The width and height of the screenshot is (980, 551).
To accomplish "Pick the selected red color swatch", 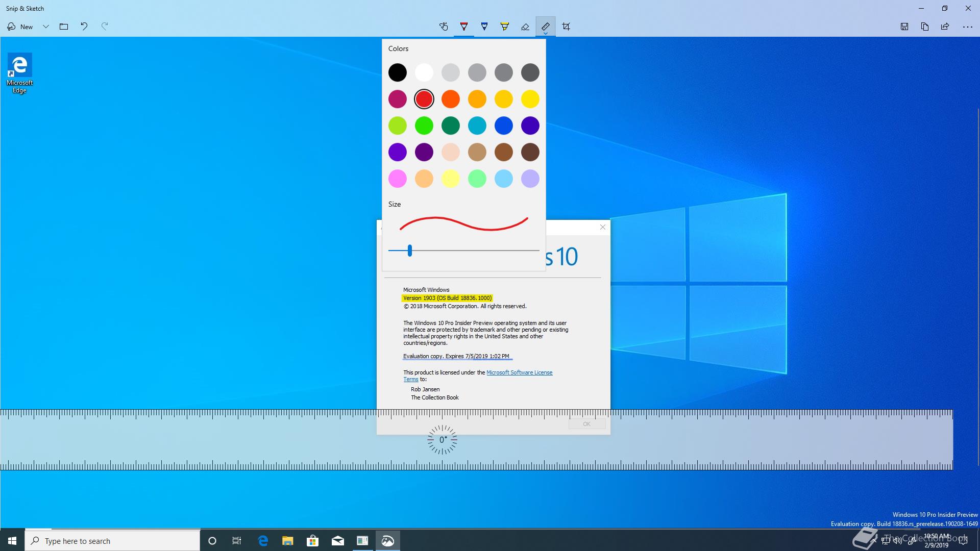I will (424, 99).
